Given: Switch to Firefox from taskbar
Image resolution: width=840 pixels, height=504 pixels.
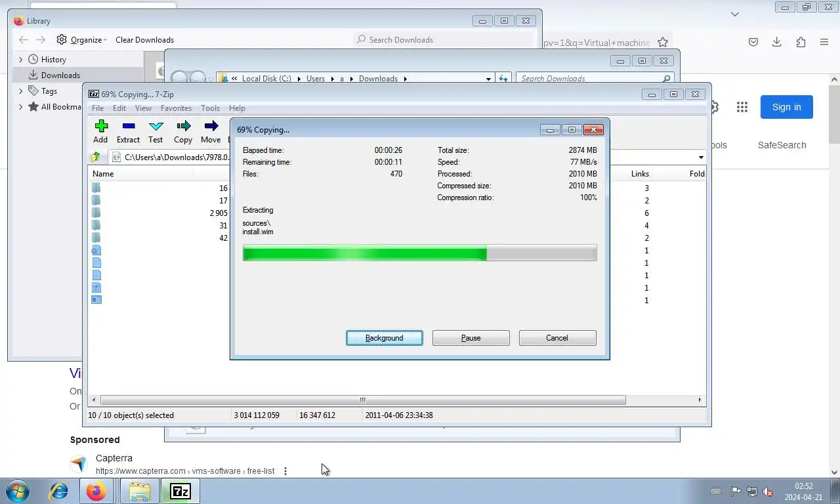Looking at the screenshot, I should (x=96, y=491).
